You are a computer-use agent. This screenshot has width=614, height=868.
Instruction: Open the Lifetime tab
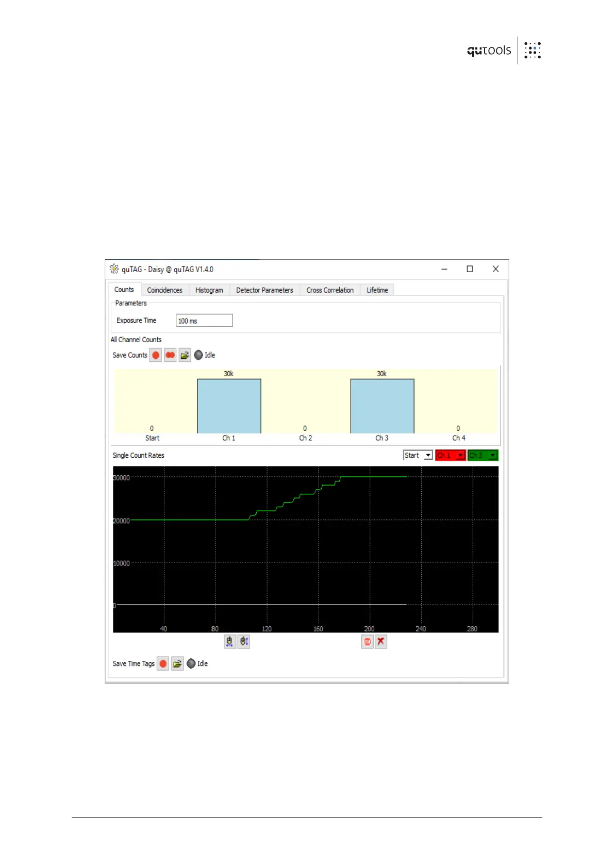pyautogui.click(x=377, y=290)
